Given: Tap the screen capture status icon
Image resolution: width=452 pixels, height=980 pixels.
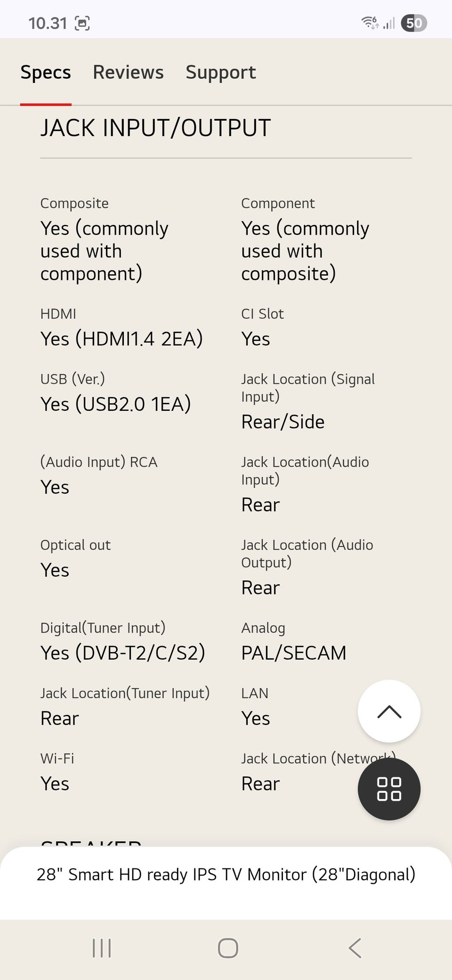Looking at the screenshot, I should point(82,23).
